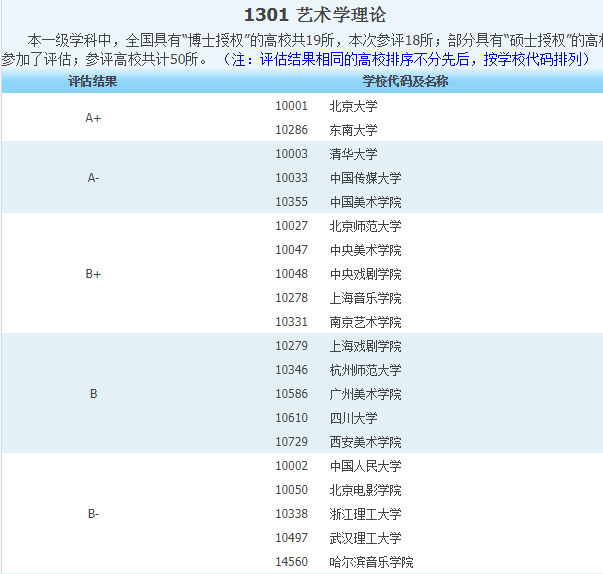Click 中央美术学院 school name
The width and height of the screenshot is (603, 574).
tap(365, 250)
